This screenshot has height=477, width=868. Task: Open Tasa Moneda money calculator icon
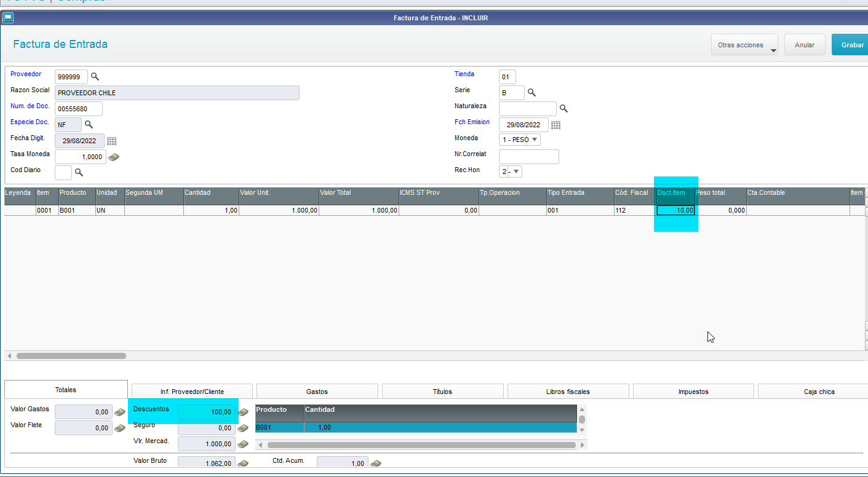pyautogui.click(x=114, y=157)
